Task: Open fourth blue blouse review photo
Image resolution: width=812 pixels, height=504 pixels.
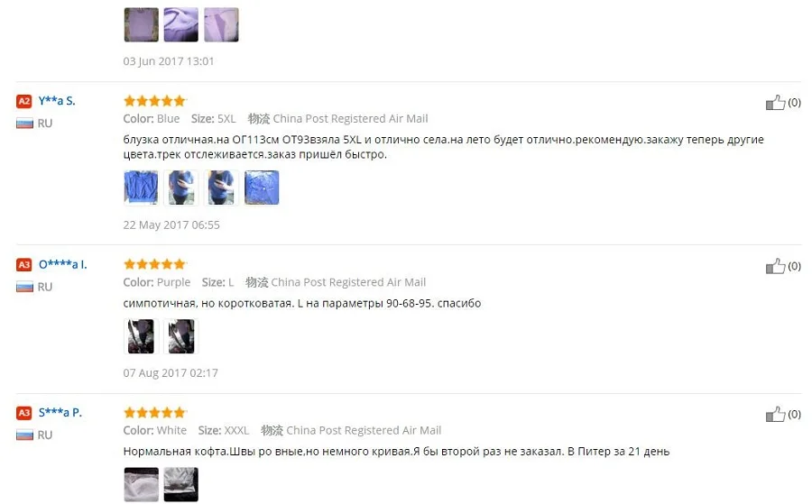Action: point(262,188)
